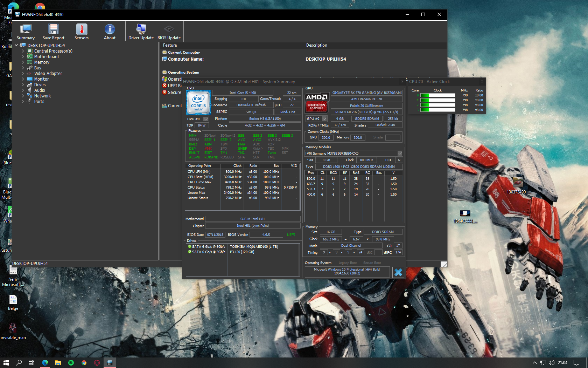Image resolution: width=588 pixels, height=368 pixels.
Task: Click Core 1 clock bar
Action: tap(437, 100)
